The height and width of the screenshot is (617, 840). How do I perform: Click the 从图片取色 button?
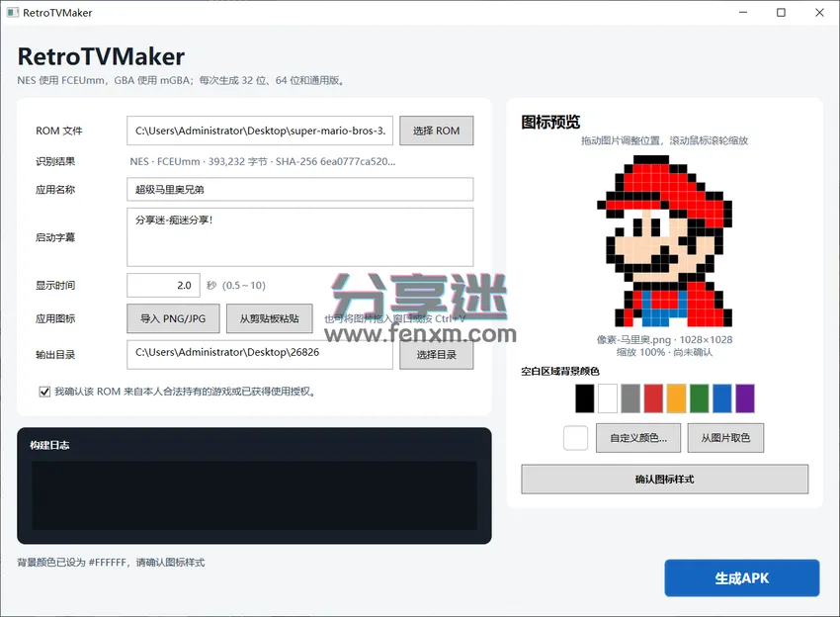coord(726,438)
